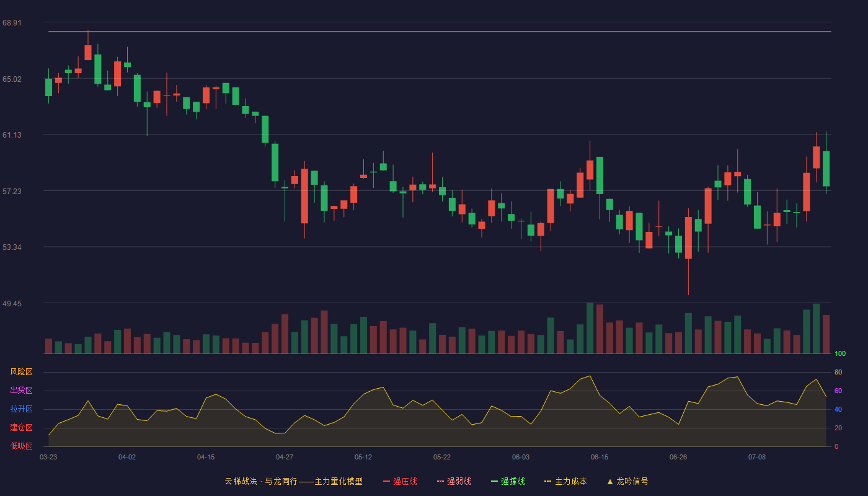Click the 建仓区 zone label
The image size is (868, 496).
point(22,428)
